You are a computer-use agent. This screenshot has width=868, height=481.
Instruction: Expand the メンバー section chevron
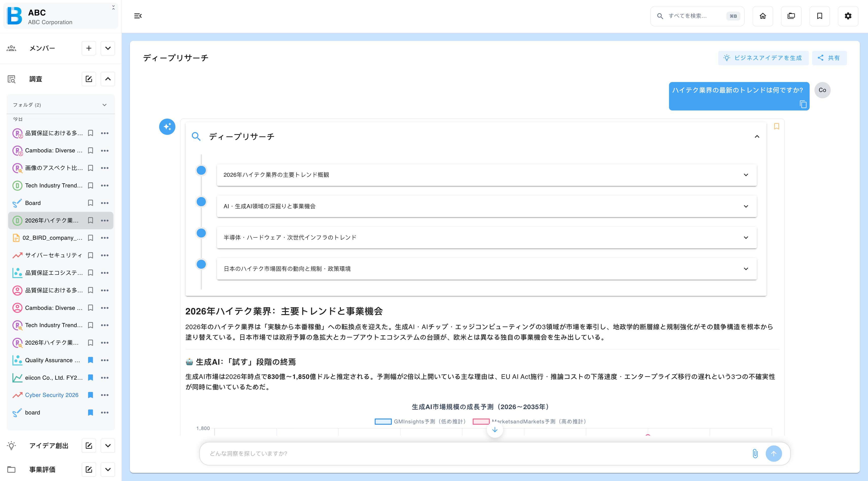108,48
